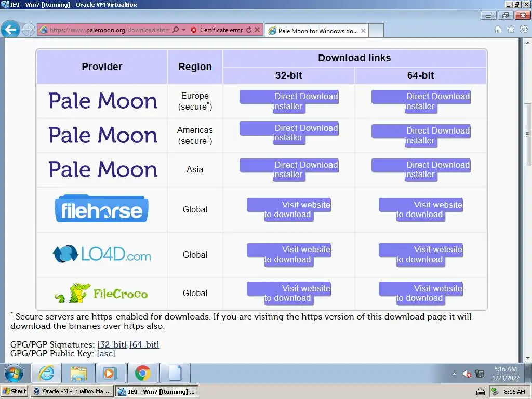Click the VirtualBox window title icon
The height and width of the screenshot is (399, 532).
[5, 4]
